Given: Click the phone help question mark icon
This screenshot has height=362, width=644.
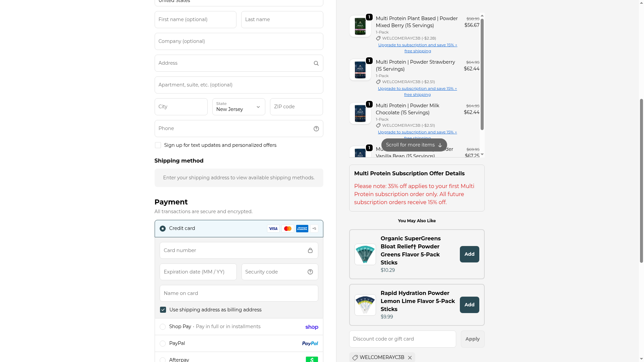Looking at the screenshot, I should click(x=316, y=129).
